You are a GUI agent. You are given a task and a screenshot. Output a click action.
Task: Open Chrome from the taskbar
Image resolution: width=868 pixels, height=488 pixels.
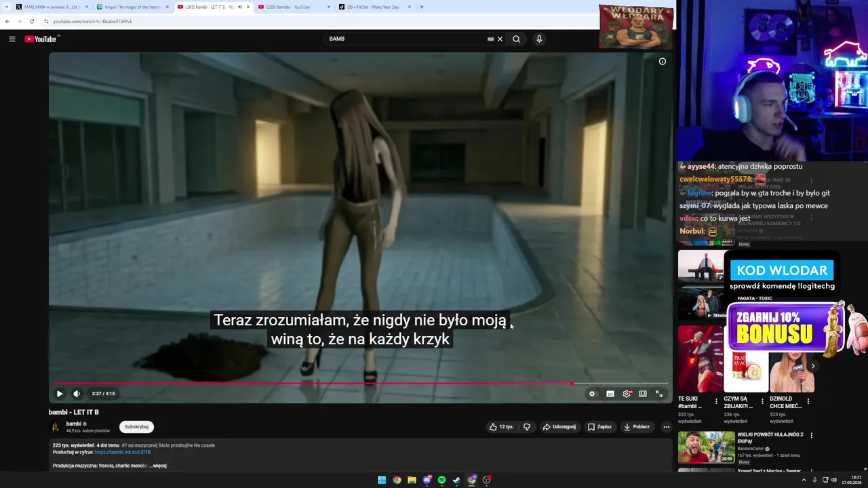tap(397, 480)
